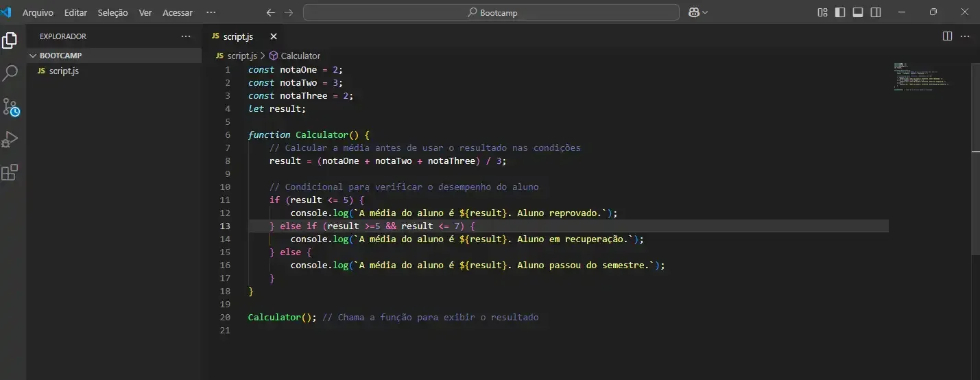
Task: Close the script.js editor tab
Action: coord(274,36)
